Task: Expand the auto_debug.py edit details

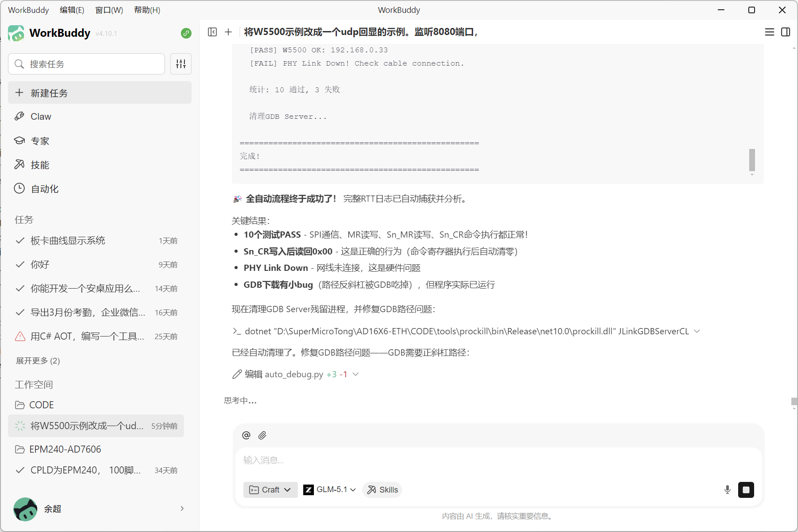Action: tap(355, 374)
